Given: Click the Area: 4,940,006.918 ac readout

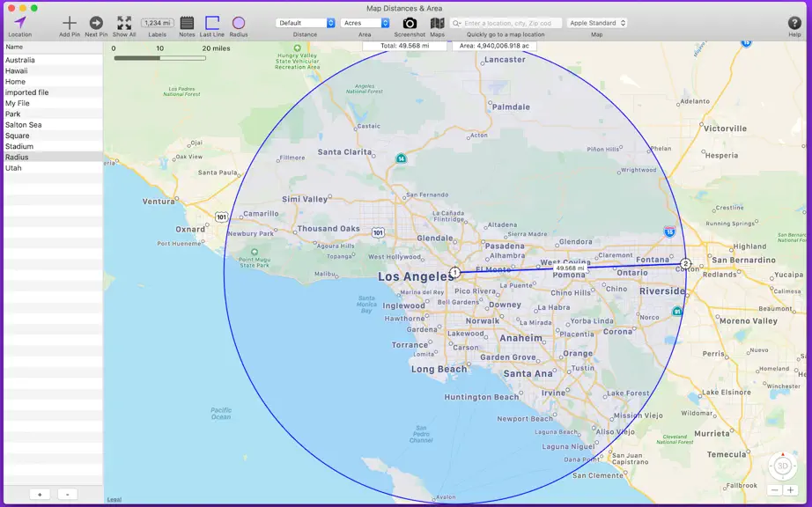Looking at the screenshot, I should tap(494, 46).
